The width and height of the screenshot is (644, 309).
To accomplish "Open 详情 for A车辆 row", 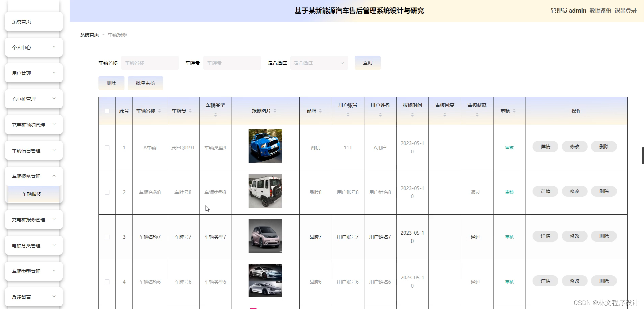I will click(545, 147).
